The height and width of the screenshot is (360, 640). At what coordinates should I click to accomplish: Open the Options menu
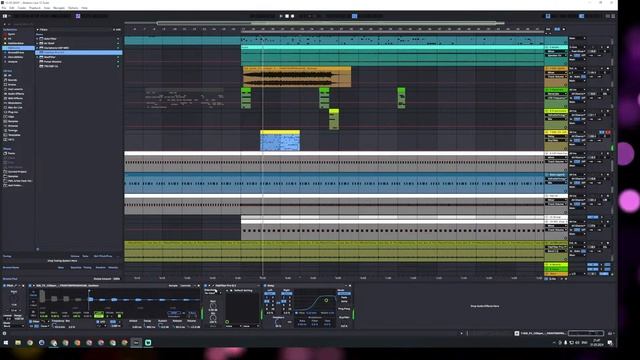(x=73, y=8)
